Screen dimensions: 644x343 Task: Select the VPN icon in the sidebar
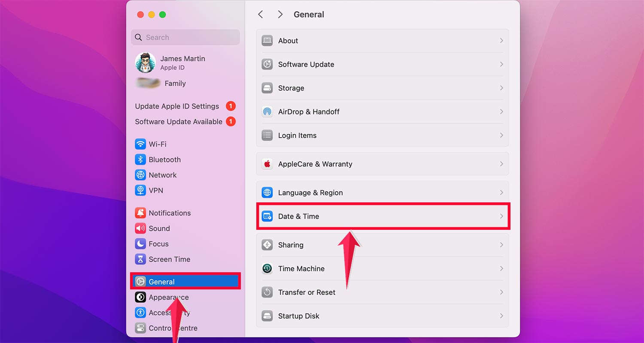coord(141,190)
